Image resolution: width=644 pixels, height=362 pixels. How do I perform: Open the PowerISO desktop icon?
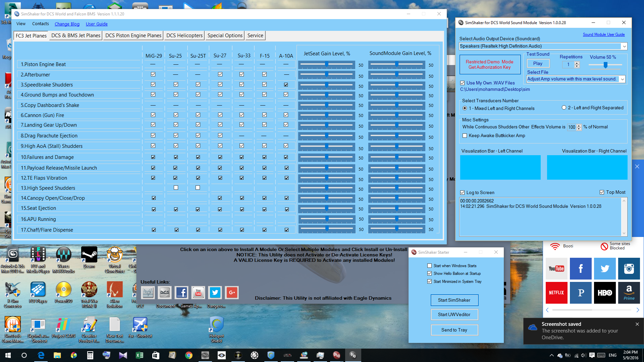63,292
